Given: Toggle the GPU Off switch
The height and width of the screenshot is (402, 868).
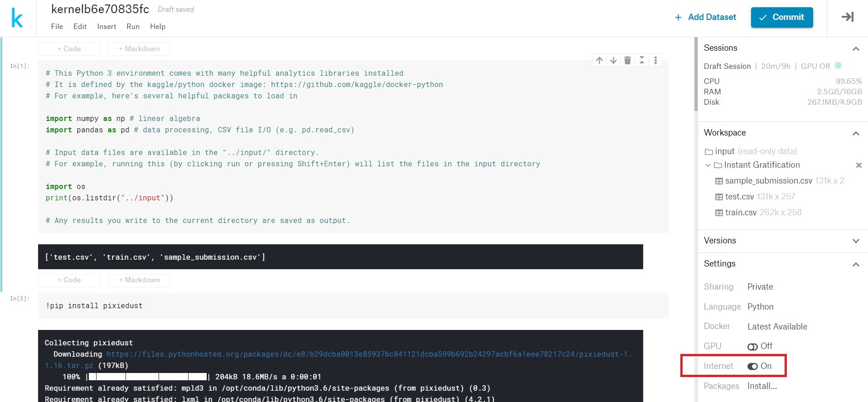Looking at the screenshot, I should pyautogui.click(x=752, y=347).
